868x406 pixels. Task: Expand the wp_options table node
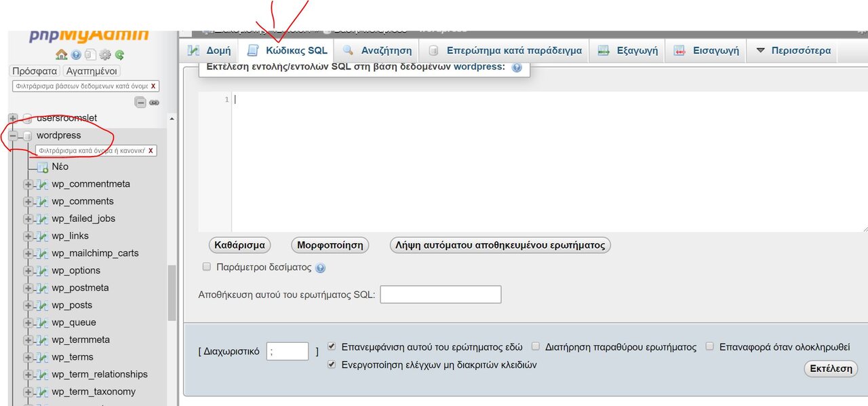coord(28,271)
